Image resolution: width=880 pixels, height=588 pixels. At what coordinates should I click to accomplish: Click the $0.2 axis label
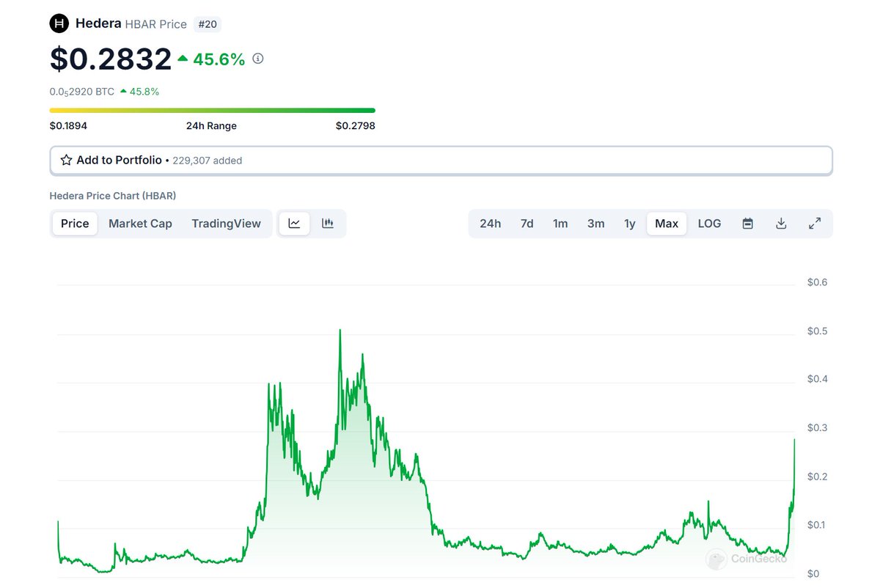pyautogui.click(x=817, y=477)
